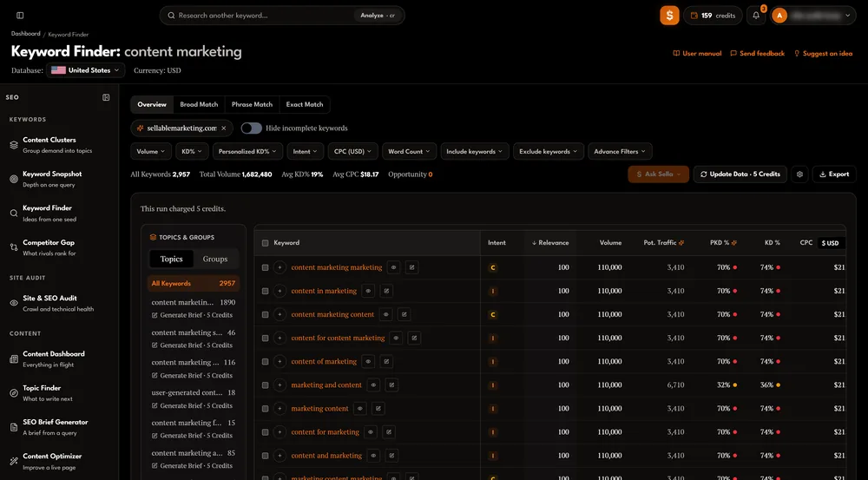Screen dimensions: 868x480
Task: Select Topics tab in Topics & Groups
Action: pos(172,260)
